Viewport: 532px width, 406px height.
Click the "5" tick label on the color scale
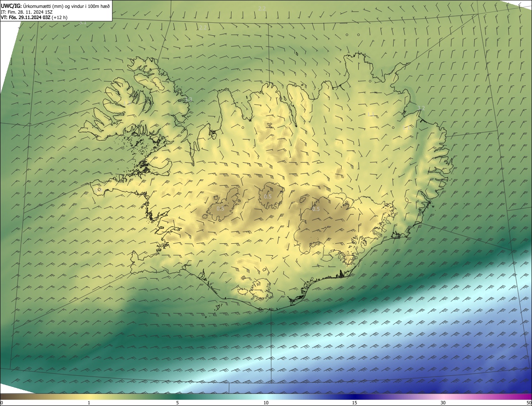point(177,403)
